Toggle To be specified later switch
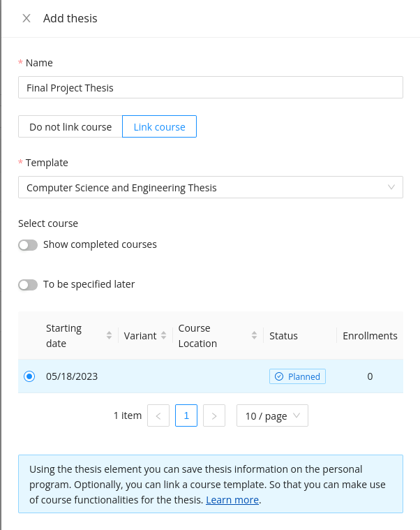 pyautogui.click(x=28, y=285)
